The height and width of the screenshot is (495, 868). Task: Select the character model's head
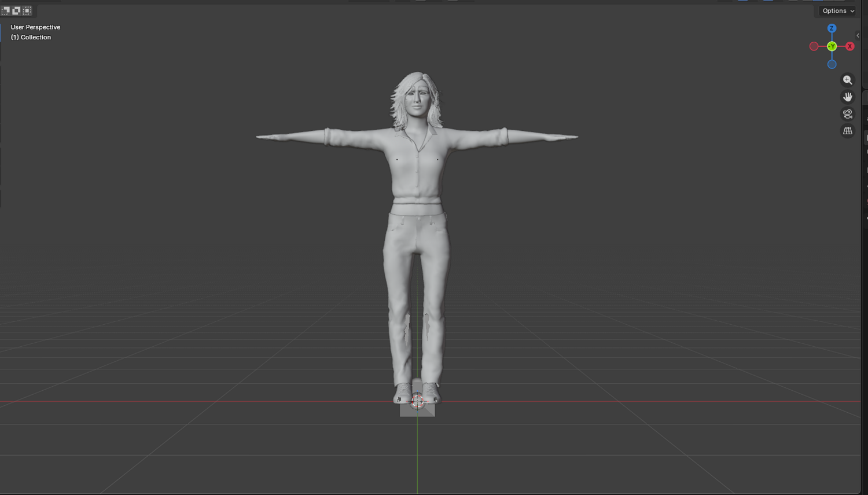pyautogui.click(x=417, y=100)
